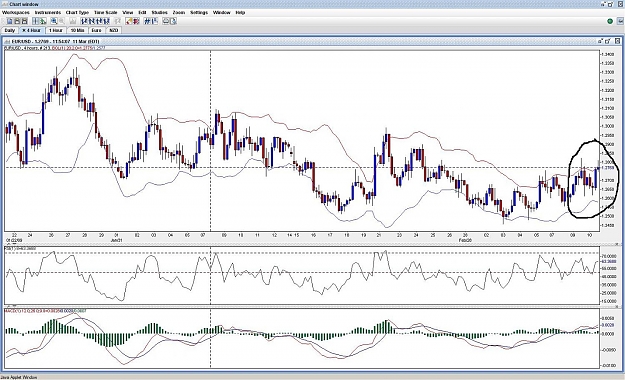
Task: Open the Edit menu
Action: tap(142, 12)
